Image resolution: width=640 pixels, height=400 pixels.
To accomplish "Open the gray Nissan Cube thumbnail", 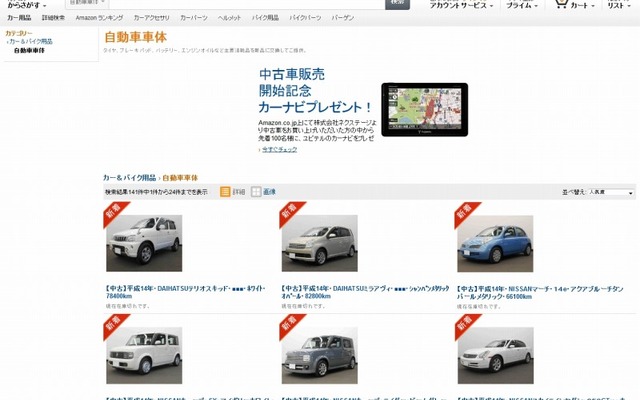I will 320,356.
